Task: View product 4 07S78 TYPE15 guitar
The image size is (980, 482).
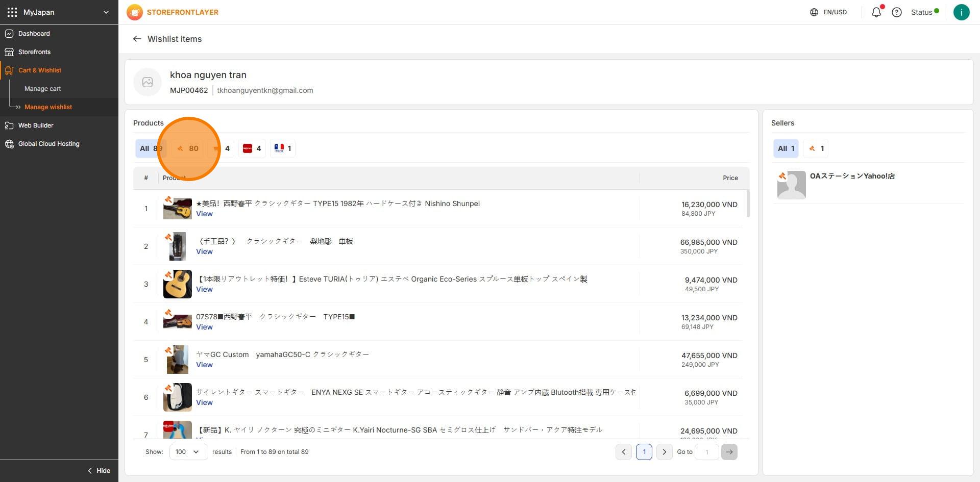Action: 204,327
